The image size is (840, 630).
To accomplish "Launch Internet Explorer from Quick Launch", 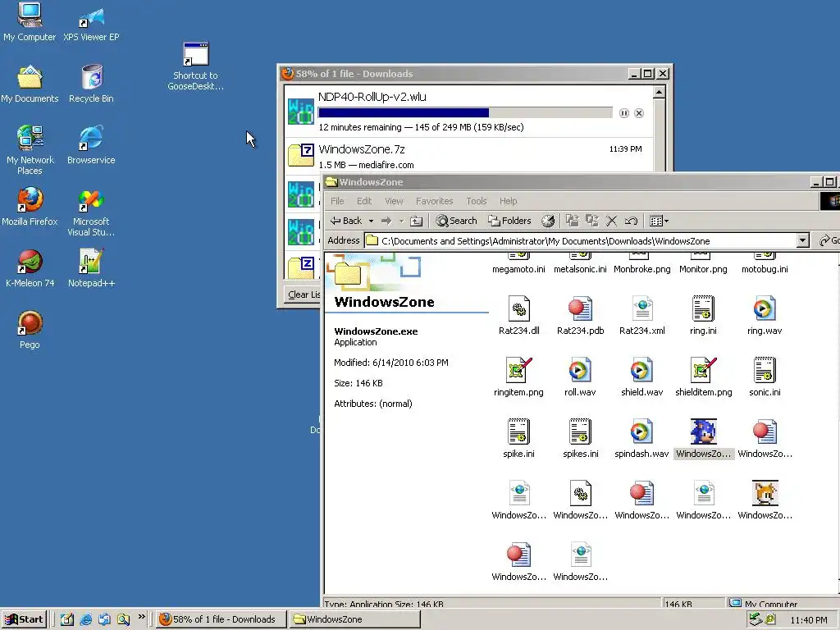I will click(x=85, y=619).
